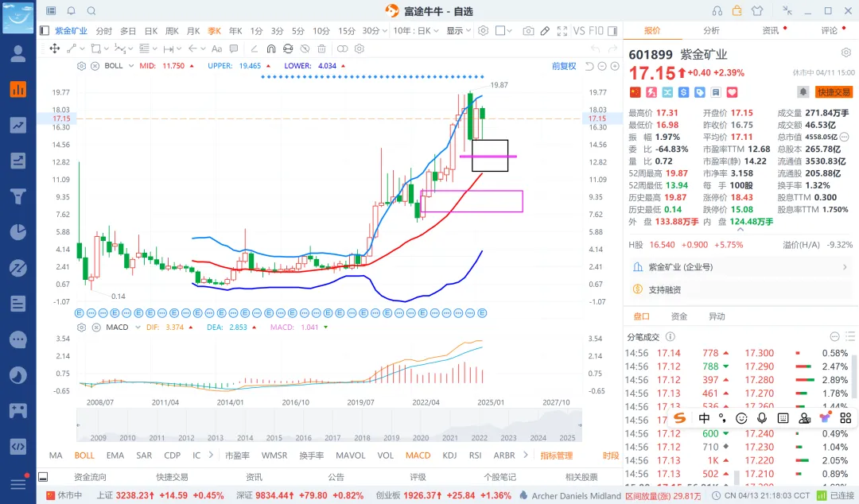859x504 pixels.
Task: Select the text annotation Aa tool
Action: 216,48
